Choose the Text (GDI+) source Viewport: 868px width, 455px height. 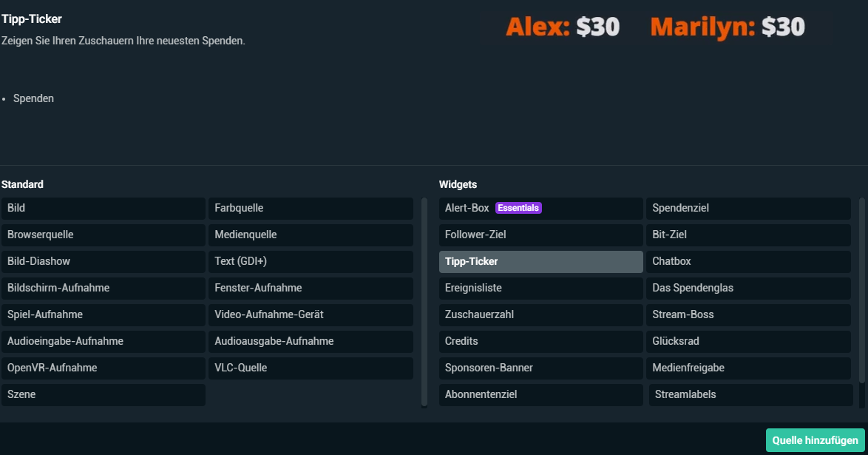(310, 262)
